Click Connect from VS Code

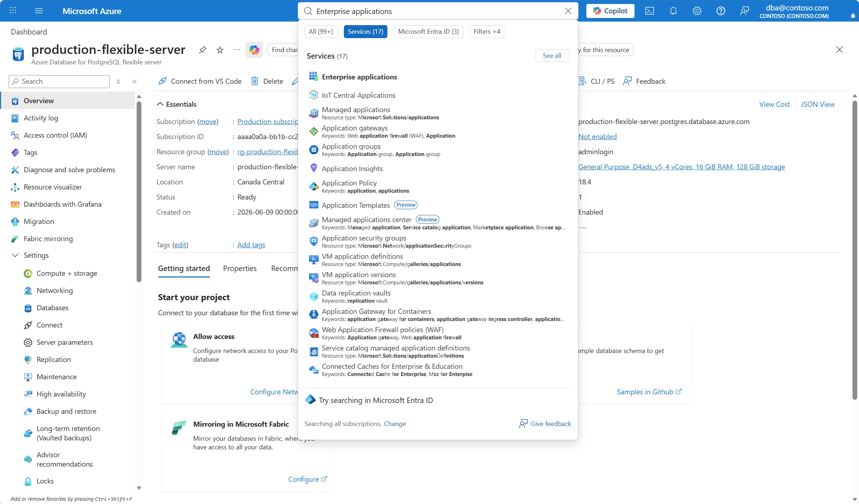200,81
